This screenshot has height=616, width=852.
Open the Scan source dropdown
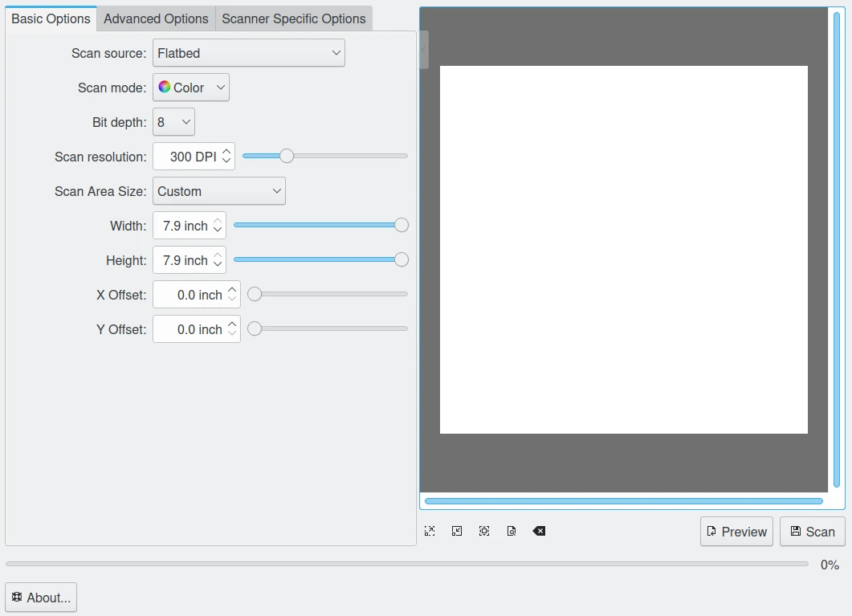click(248, 53)
